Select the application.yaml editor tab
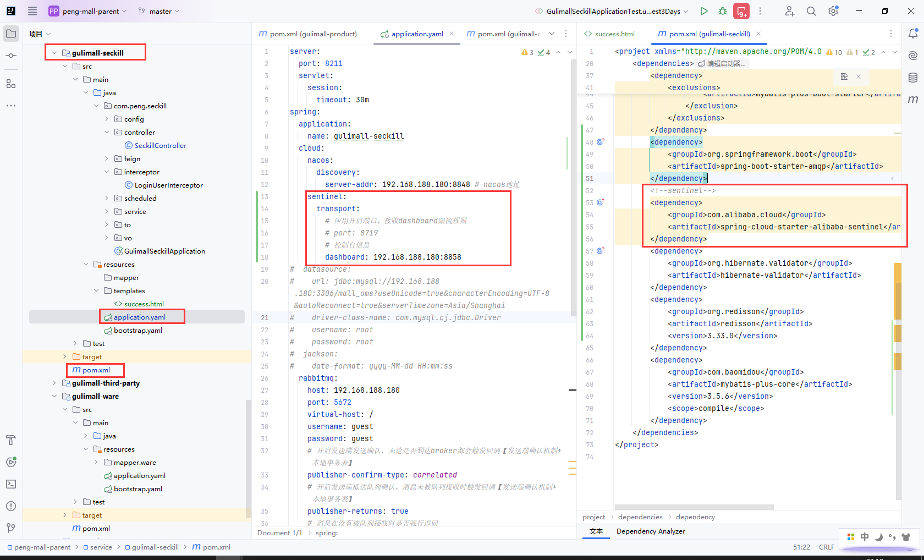 (417, 34)
